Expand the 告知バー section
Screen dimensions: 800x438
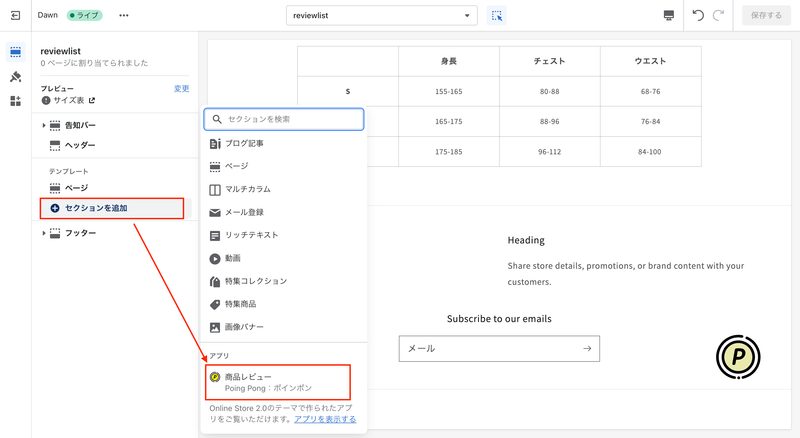pyautogui.click(x=43, y=126)
